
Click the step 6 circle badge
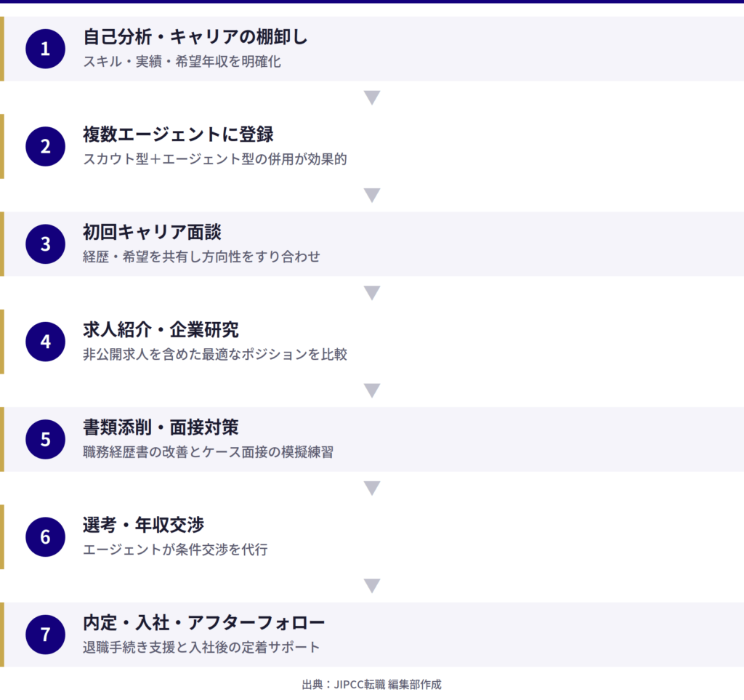coord(46,537)
